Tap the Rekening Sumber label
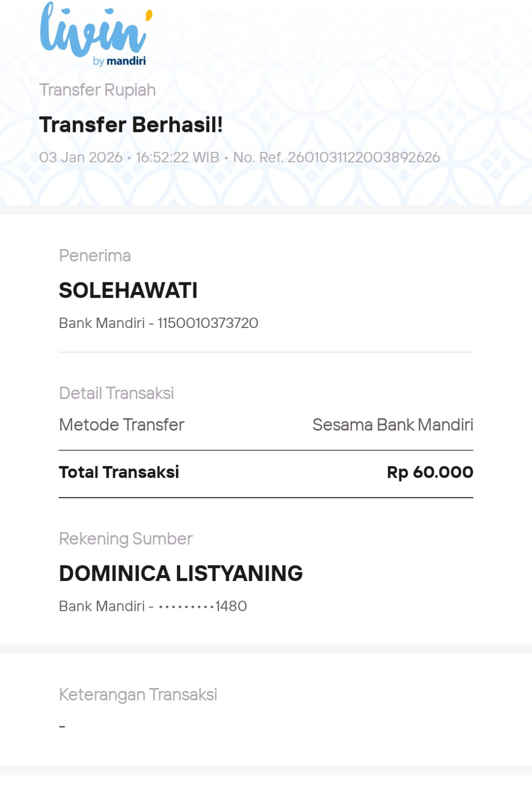 coord(126,539)
